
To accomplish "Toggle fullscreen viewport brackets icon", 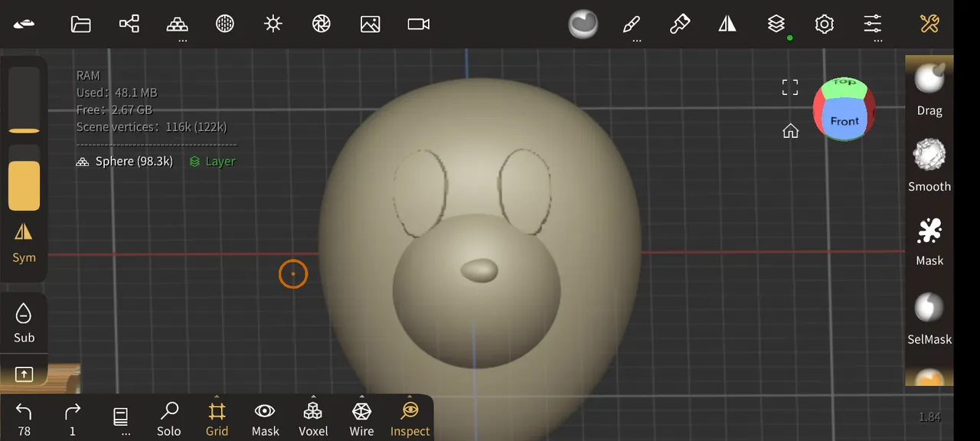I will (790, 87).
